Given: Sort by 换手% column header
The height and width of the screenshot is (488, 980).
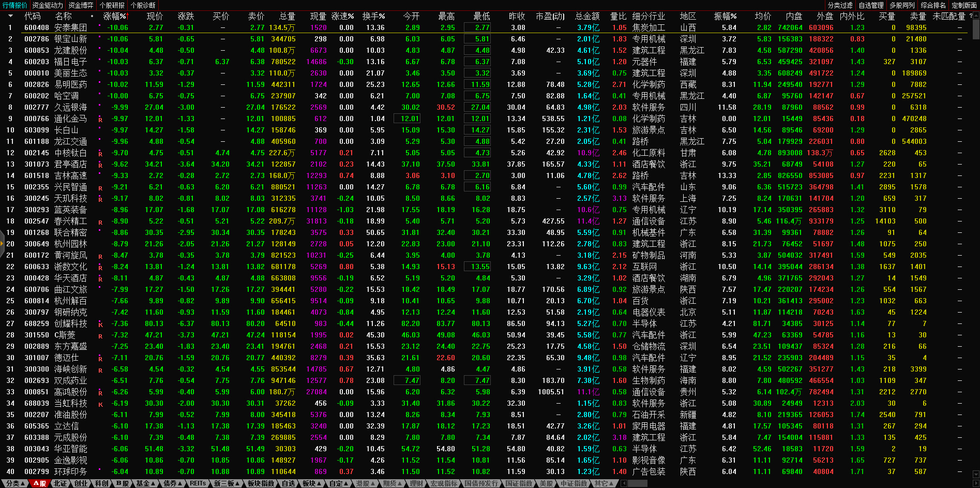Looking at the screenshot, I should point(373,16).
